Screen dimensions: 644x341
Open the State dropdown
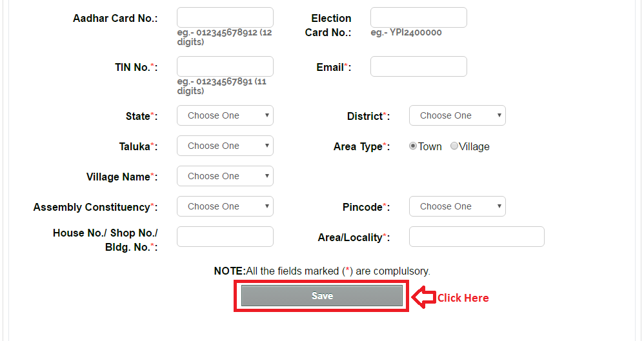[x=225, y=116]
